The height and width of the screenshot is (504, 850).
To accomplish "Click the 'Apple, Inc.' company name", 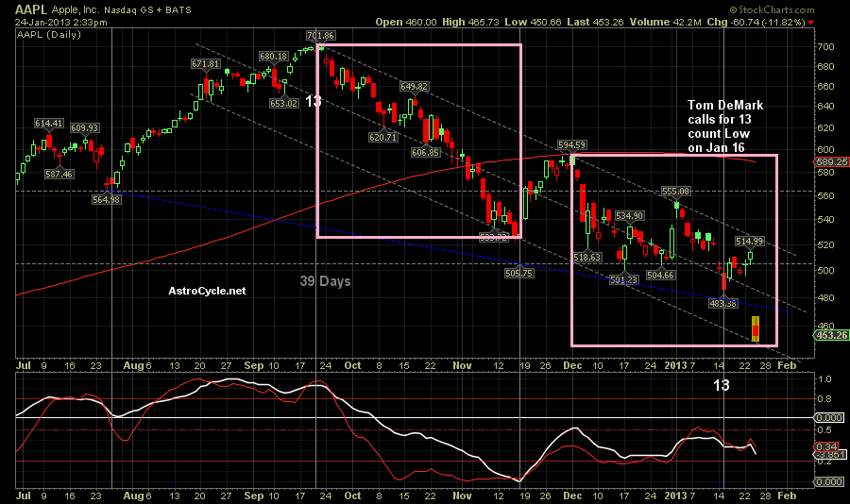I will (x=76, y=9).
